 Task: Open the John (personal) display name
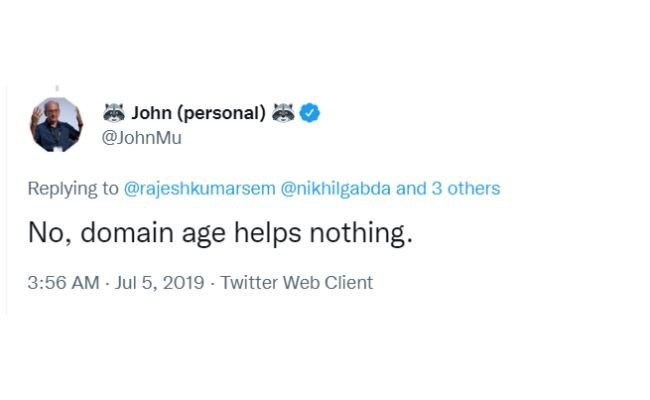click(198, 113)
